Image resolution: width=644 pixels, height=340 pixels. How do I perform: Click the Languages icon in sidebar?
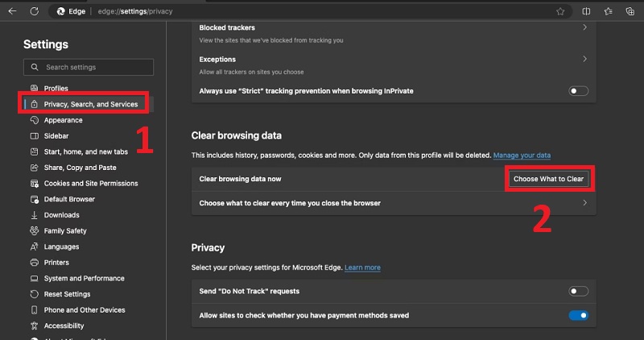pos(34,247)
